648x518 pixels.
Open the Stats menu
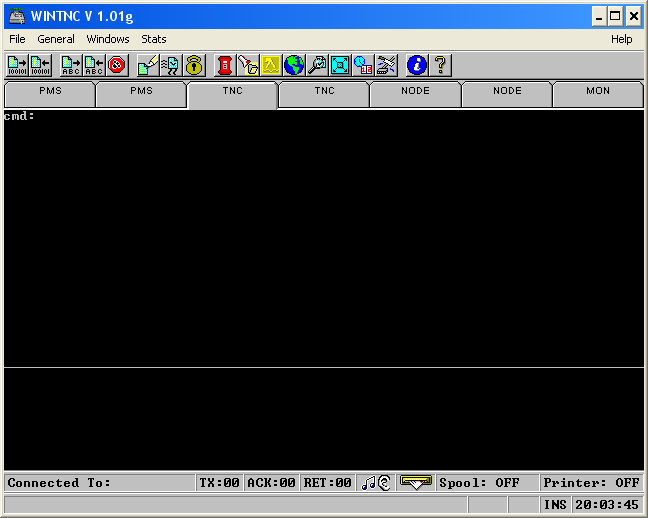click(x=154, y=39)
